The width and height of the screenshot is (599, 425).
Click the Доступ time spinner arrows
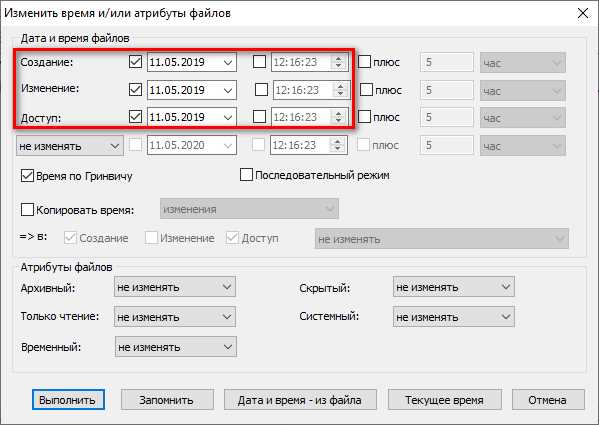(x=338, y=117)
